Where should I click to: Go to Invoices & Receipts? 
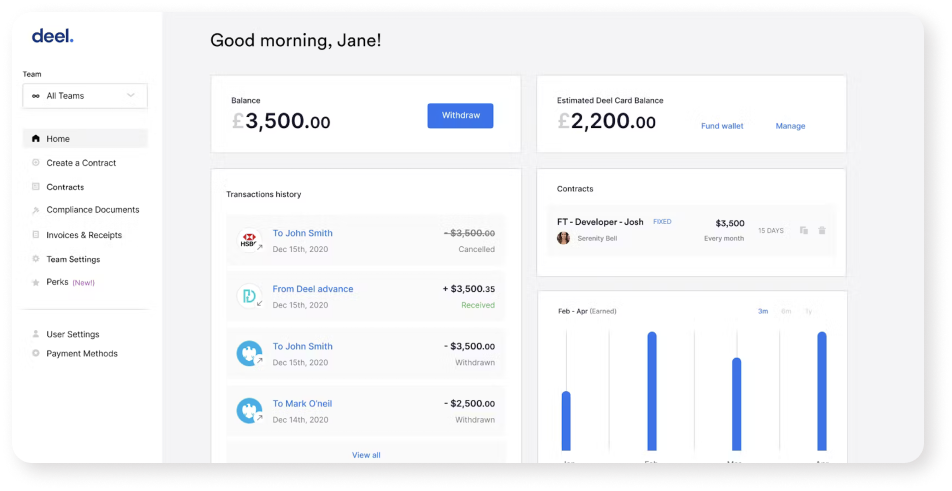(x=84, y=235)
